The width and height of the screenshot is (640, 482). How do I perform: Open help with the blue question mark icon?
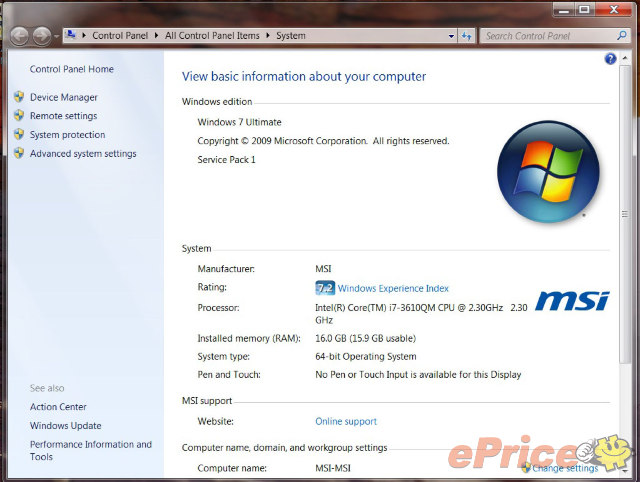coord(611,59)
